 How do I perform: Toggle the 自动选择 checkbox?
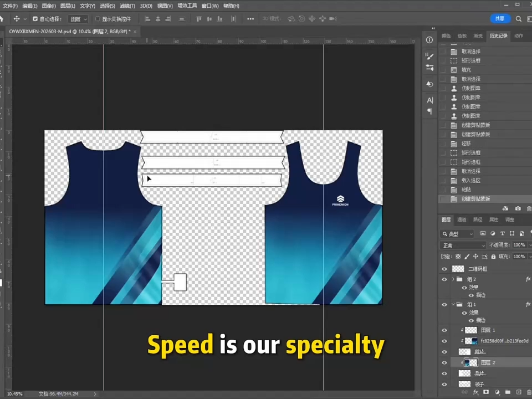(x=35, y=19)
